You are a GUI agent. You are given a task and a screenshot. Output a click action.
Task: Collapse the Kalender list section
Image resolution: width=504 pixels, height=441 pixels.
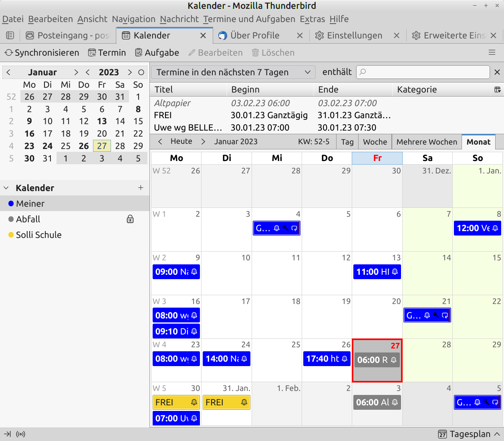click(x=6, y=188)
